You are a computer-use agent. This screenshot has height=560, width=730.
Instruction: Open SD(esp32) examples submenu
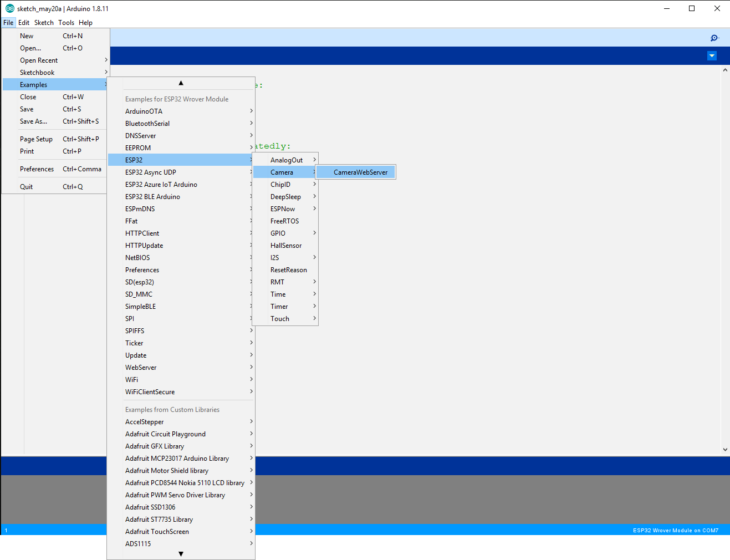(181, 282)
